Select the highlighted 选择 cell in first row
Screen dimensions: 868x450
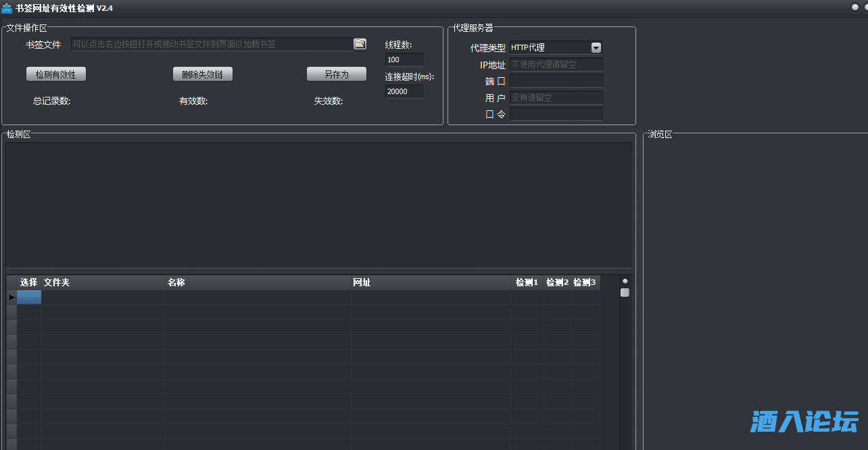pos(29,297)
